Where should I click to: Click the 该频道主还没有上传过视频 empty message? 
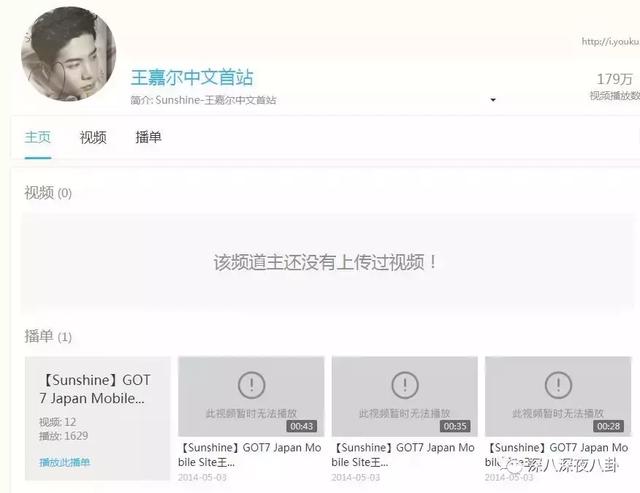click(x=325, y=262)
